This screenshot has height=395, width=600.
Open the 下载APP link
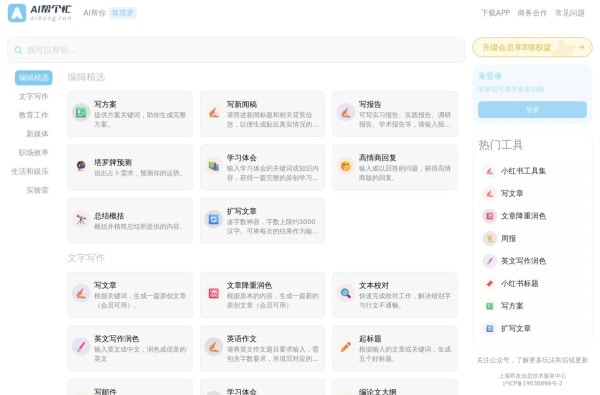coord(496,13)
